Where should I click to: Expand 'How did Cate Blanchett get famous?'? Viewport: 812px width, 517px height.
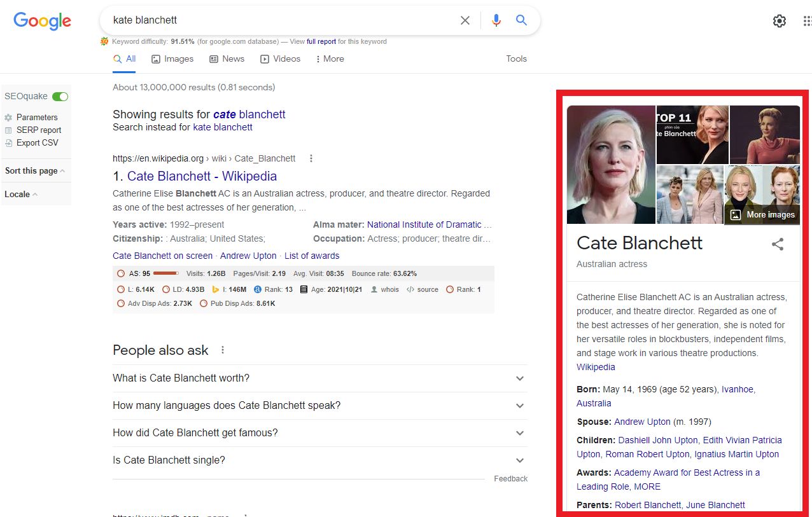(x=319, y=433)
